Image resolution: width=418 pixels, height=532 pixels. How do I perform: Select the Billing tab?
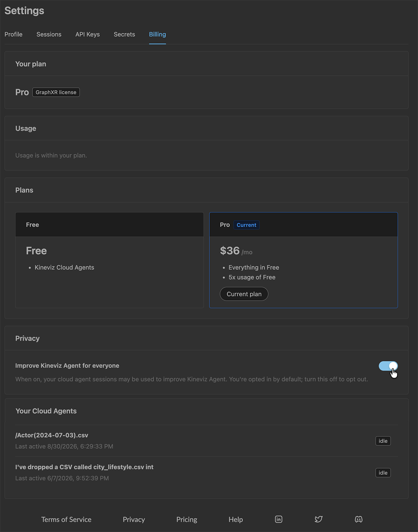coord(158,34)
